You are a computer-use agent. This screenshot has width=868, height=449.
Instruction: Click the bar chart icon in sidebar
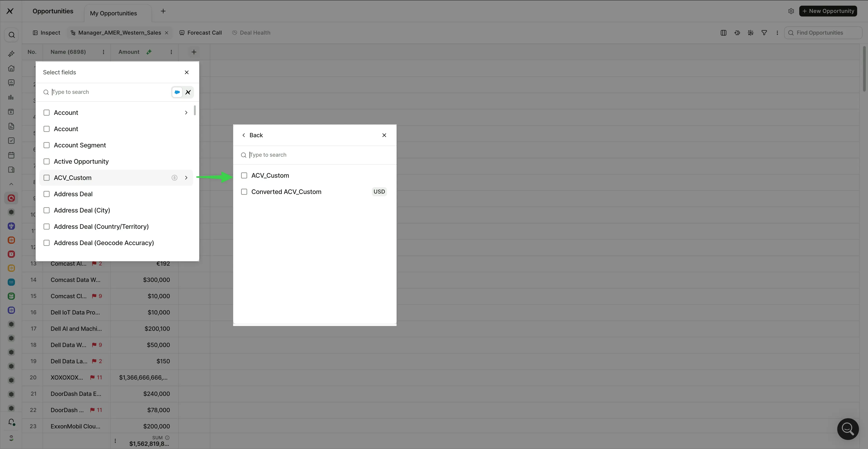coord(11,97)
